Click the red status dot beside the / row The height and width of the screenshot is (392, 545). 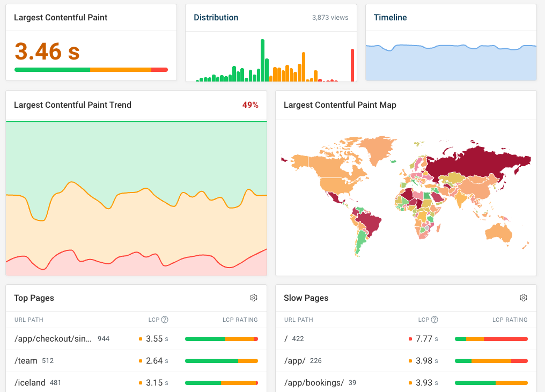[409, 338]
